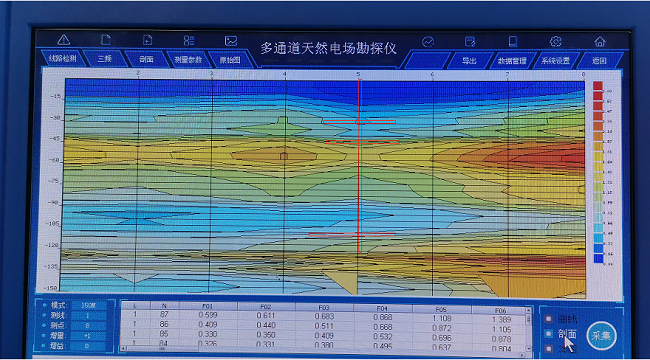Click the home icon above 返回
The image size is (650, 360).
(599, 41)
